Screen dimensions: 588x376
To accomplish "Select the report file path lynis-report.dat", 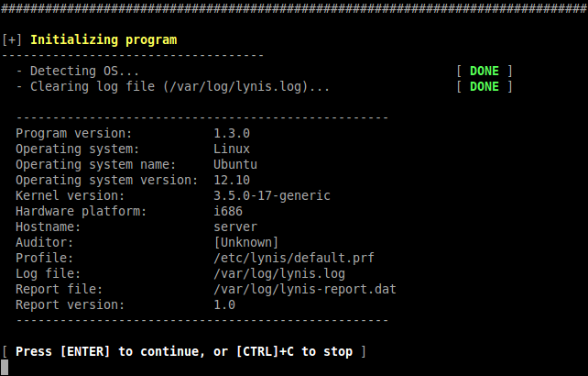I will pyautogui.click(x=304, y=289).
